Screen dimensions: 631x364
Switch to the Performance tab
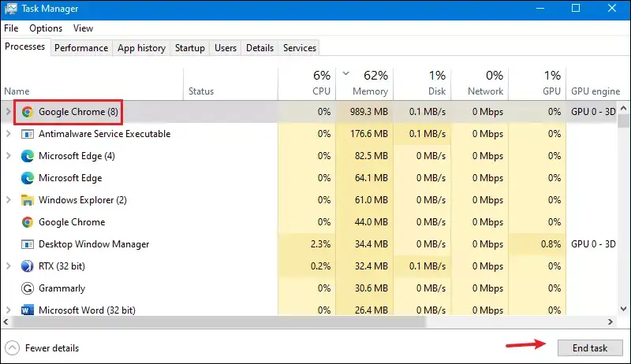[81, 48]
